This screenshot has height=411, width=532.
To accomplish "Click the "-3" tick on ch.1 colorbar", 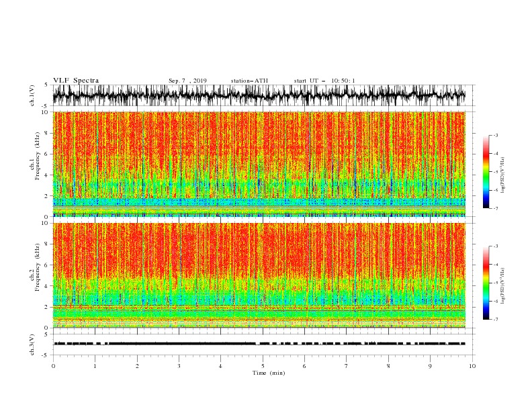I will tap(496, 135).
